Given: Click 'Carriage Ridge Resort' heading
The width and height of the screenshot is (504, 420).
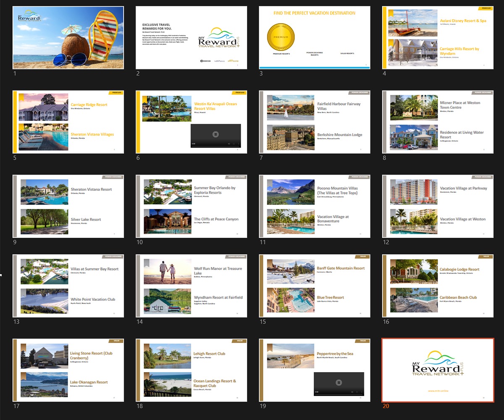Looking at the screenshot, I should tap(89, 105).
